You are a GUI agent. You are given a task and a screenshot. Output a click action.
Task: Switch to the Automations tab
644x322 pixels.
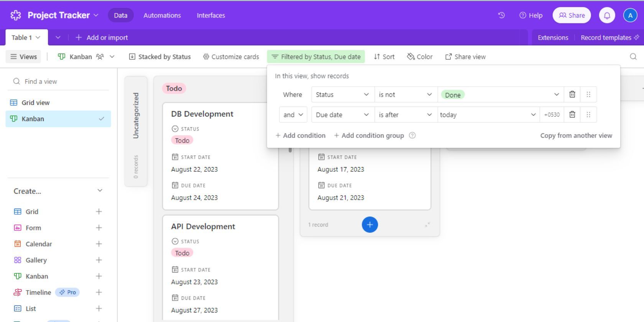162,15
